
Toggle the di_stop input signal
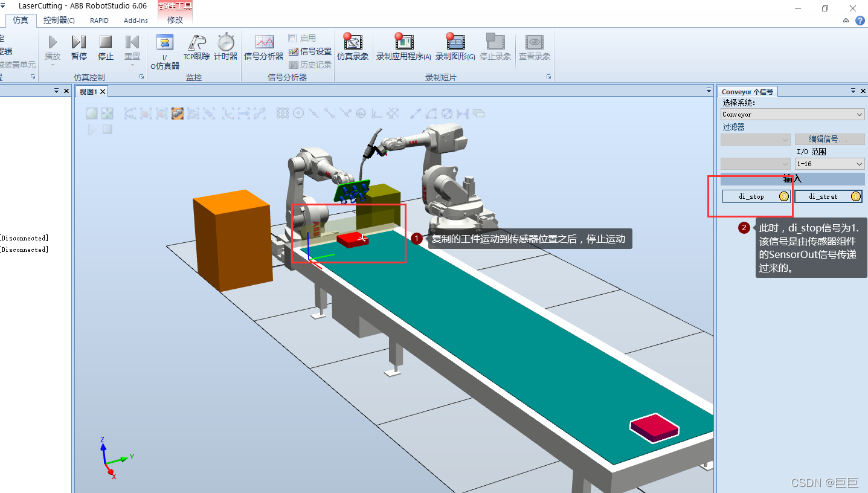point(757,196)
